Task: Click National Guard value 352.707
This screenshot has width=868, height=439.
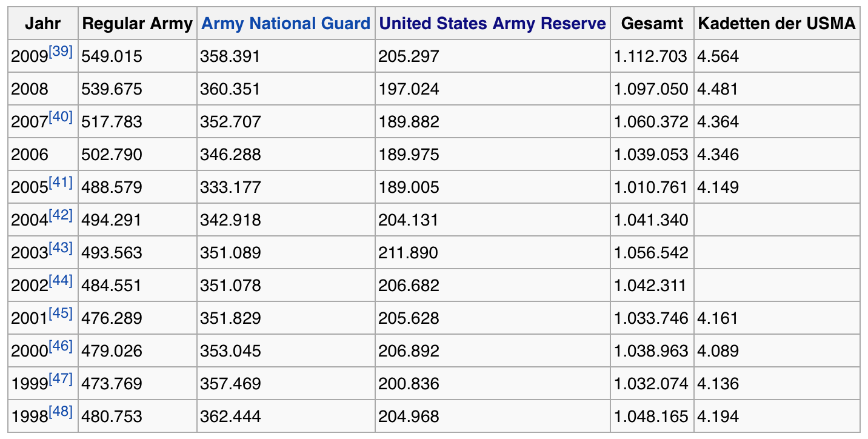Action: pyautogui.click(x=230, y=122)
